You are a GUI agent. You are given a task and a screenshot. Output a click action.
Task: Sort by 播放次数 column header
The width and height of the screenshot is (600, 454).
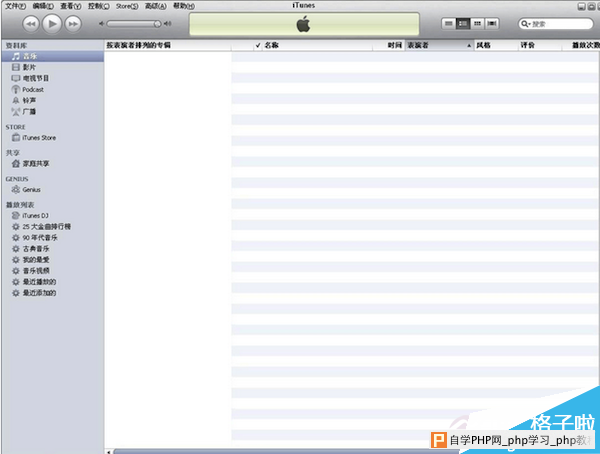[x=581, y=45]
